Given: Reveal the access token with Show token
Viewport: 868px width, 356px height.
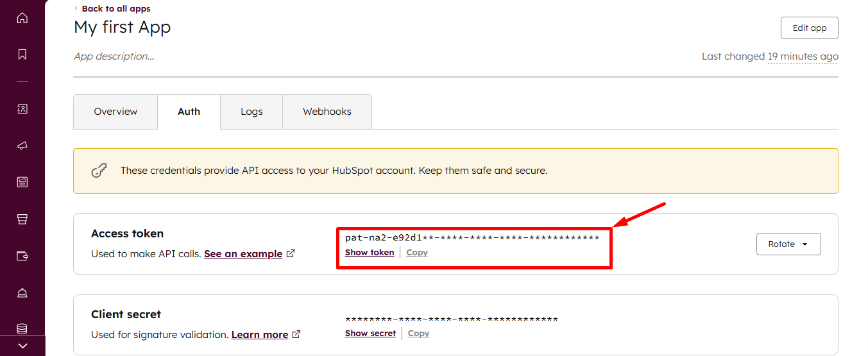Looking at the screenshot, I should 370,253.
